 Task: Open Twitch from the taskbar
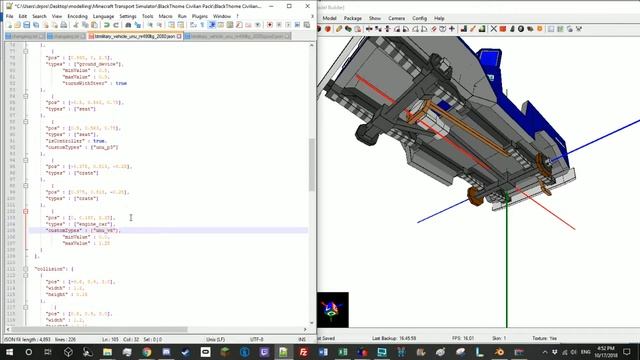pyautogui.click(x=264, y=352)
